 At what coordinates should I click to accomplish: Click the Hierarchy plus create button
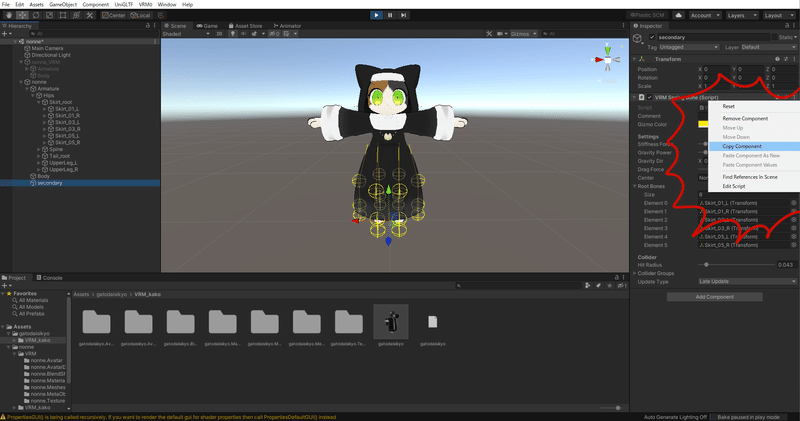point(5,34)
